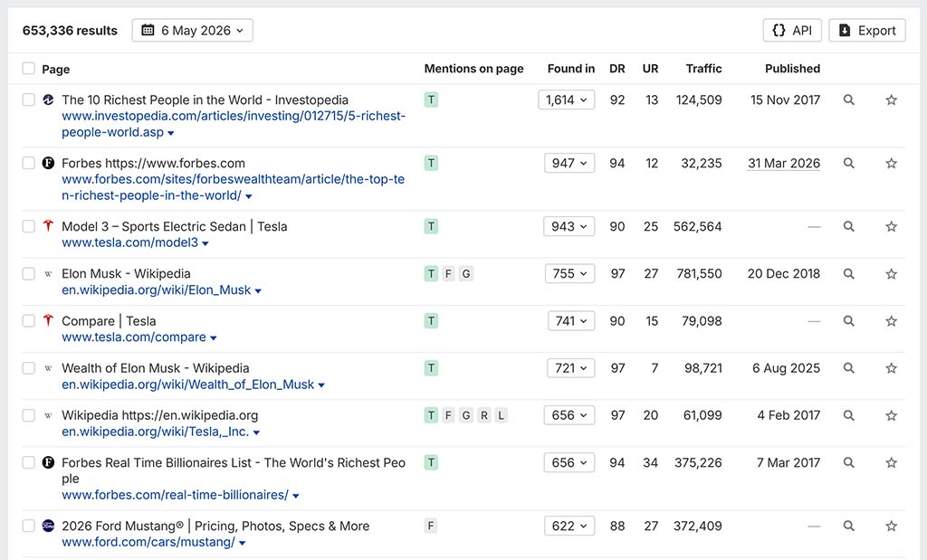The height and width of the screenshot is (560, 927).
Task: Click the F mention badge in Ford Mustang row
Action: 431,526
